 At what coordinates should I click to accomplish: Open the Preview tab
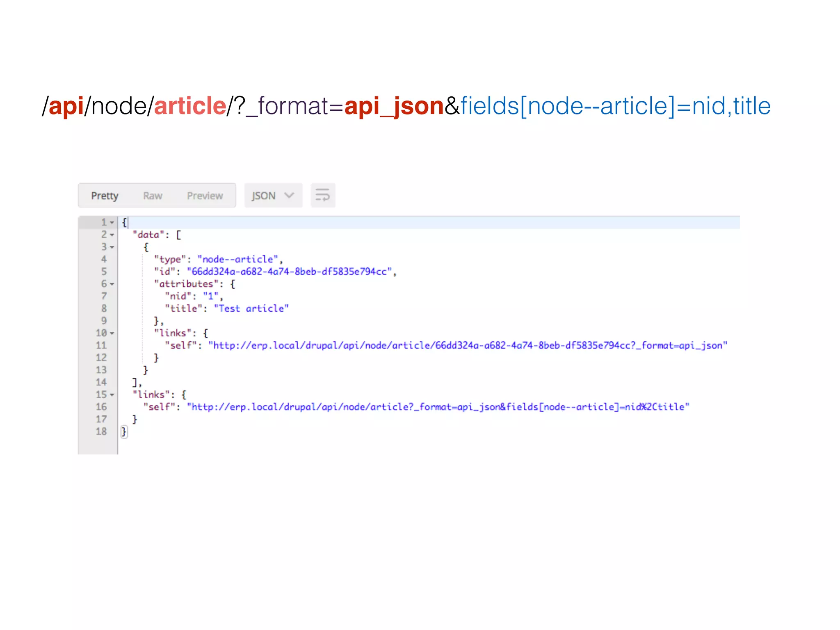(205, 196)
